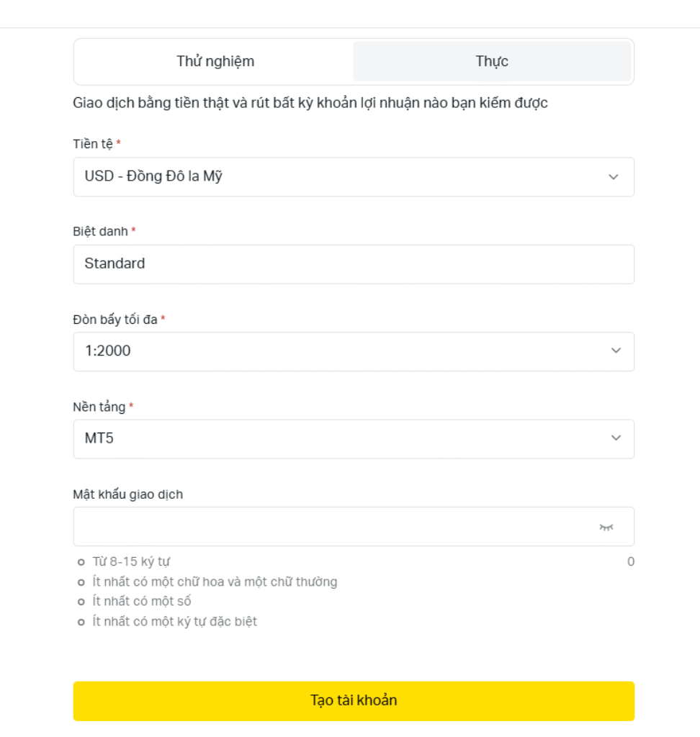700x737 pixels.
Task: Click the chevron arrow in Tiền tệ field
Action: (614, 177)
